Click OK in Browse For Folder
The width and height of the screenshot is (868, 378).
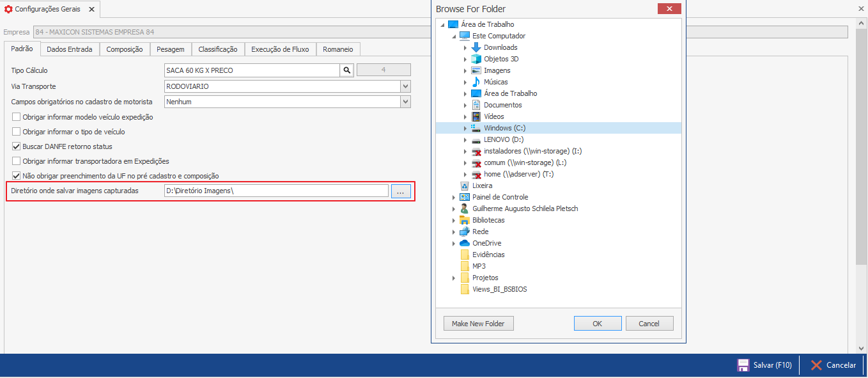598,324
